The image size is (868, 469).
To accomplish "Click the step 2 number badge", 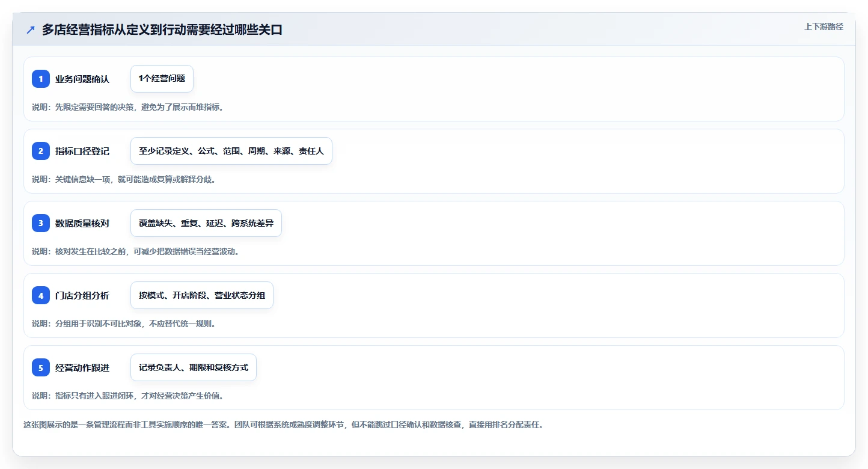I will (41, 151).
